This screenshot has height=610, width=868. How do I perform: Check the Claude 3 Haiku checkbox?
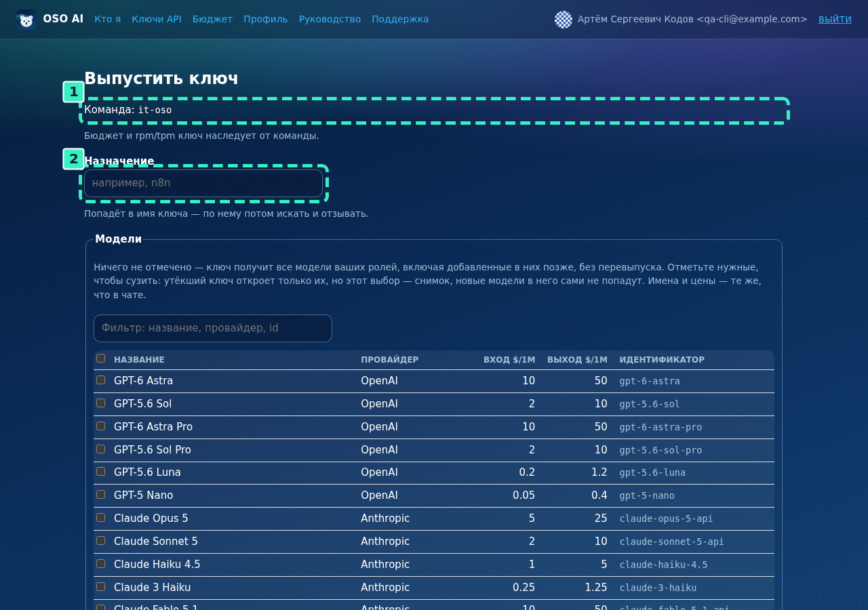100,587
